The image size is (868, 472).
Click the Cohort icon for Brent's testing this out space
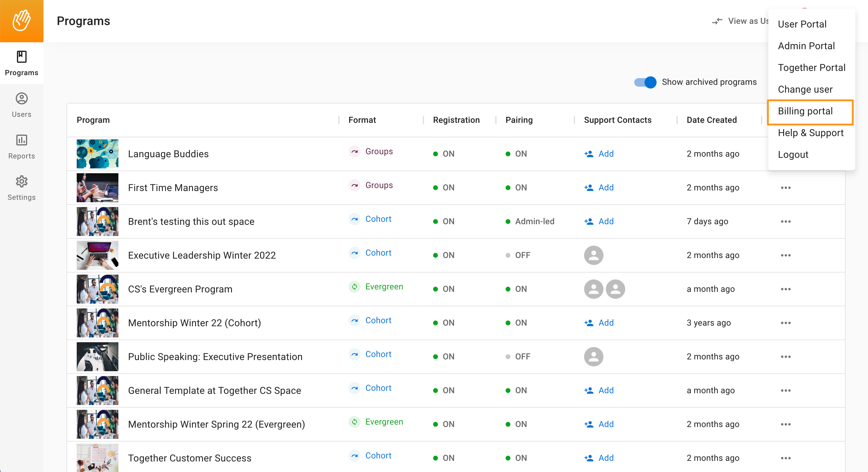354,219
